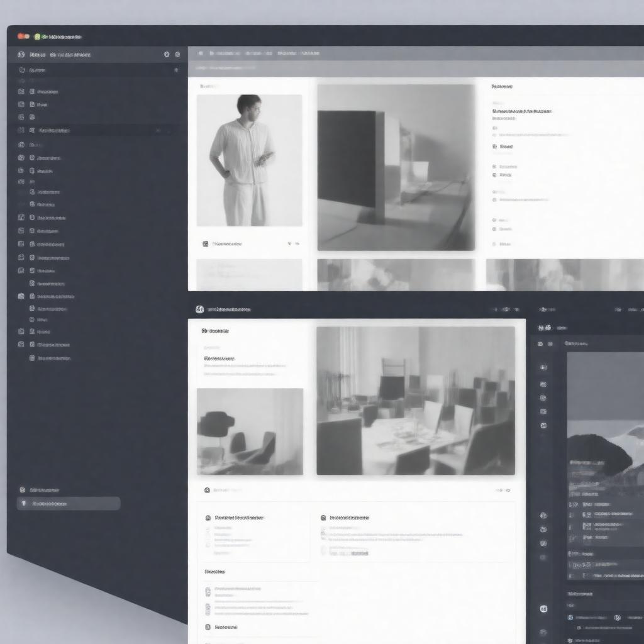Click the first icon in the sidebar header

tap(21, 55)
